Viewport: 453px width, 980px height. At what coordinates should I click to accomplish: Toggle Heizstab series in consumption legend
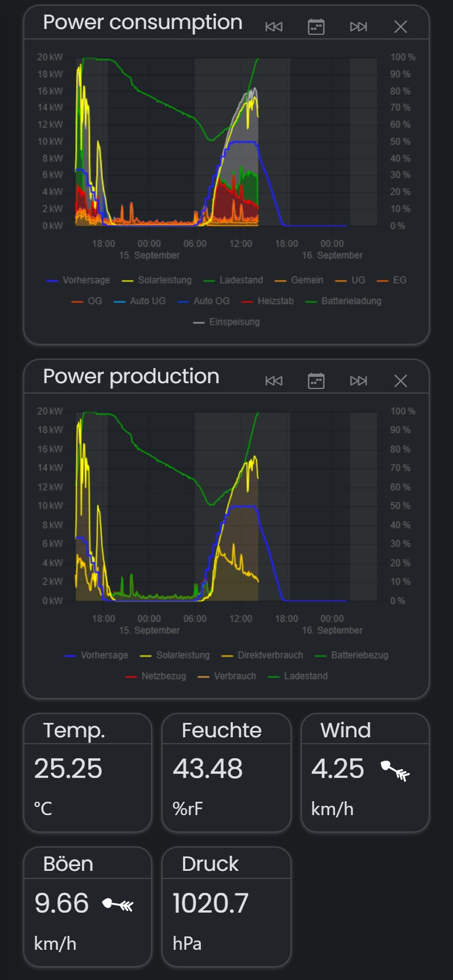click(x=267, y=301)
